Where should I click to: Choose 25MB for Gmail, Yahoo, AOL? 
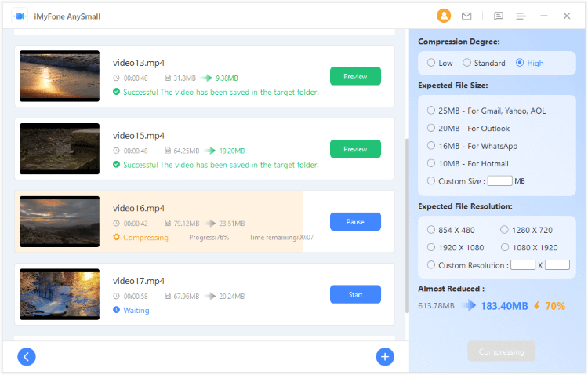431,111
